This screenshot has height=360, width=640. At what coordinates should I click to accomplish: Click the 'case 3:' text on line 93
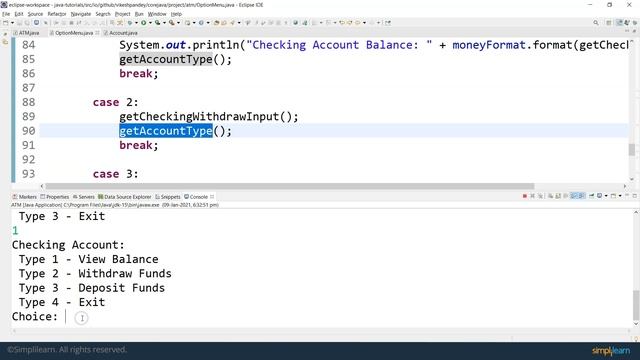pyautogui.click(x=116, y=174)
